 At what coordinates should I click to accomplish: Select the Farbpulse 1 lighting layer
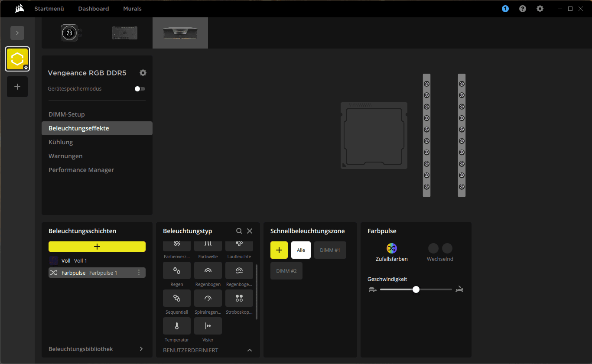(x=97, y=273)
